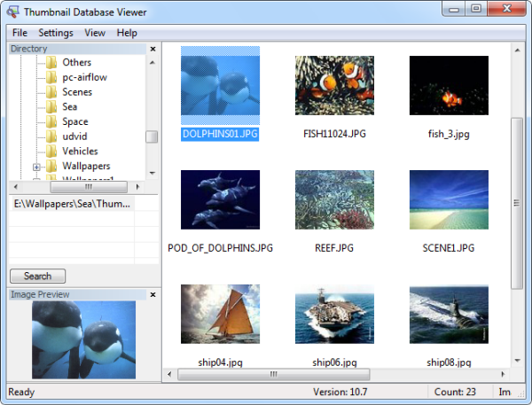Open the Settings menu
The image size is (532, 405).
(56, 33)
